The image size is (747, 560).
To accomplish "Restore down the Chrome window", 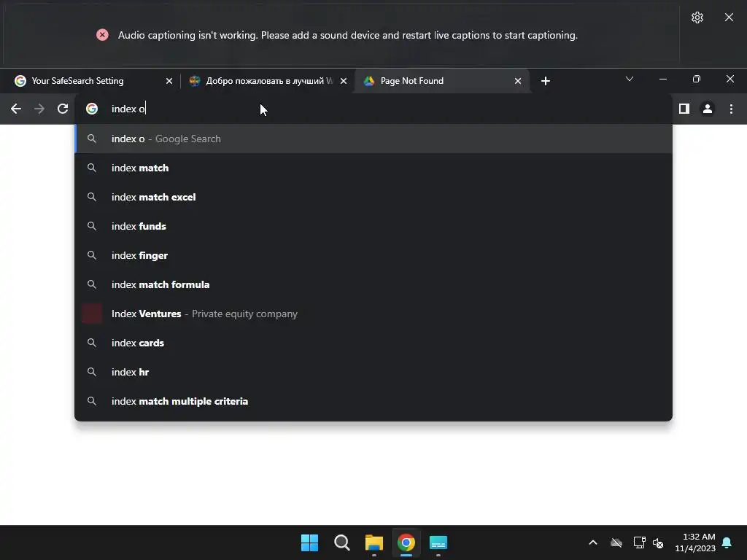I will pos(697,79).
